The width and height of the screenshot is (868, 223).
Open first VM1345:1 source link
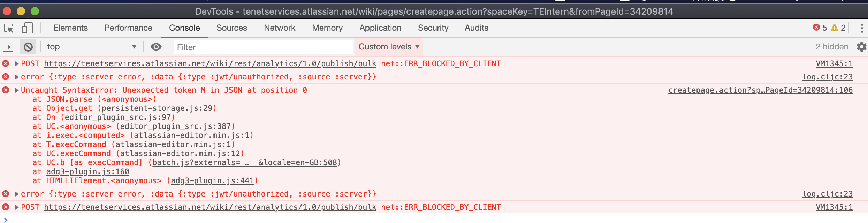[x=834, y=64]
